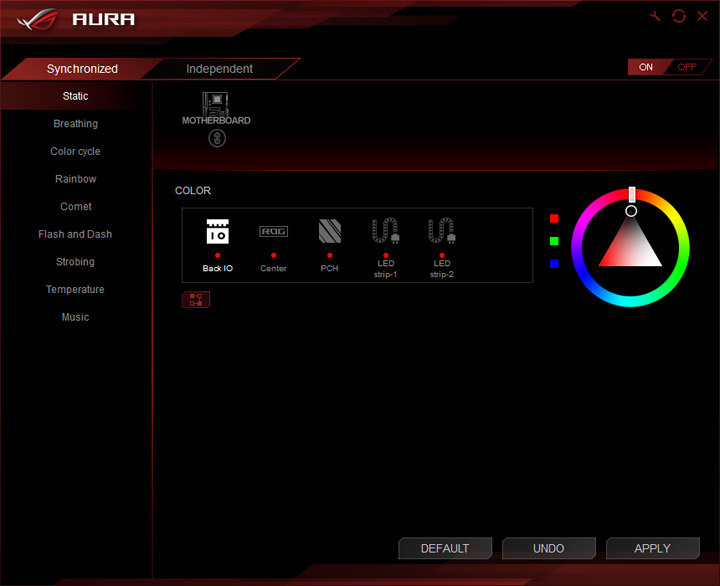
Task: Close the AURA window
Action: (x=702, y=17)
